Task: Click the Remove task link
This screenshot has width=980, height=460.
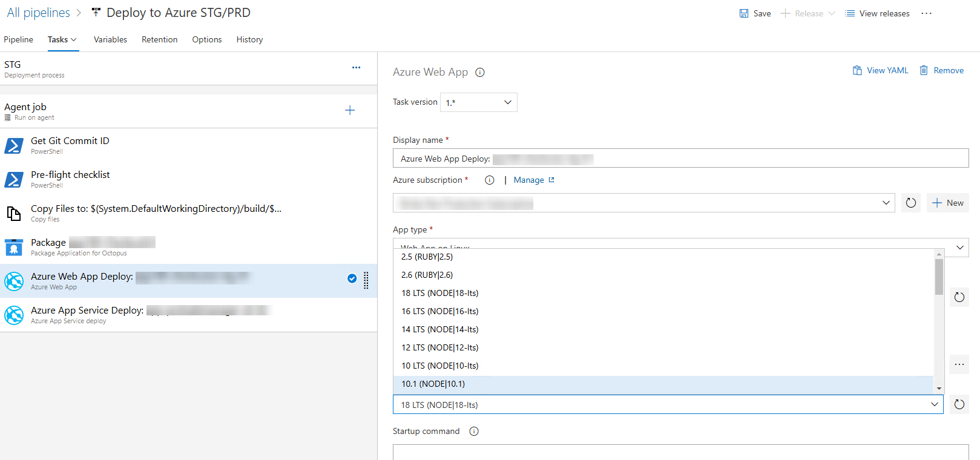Action: (949, 70)
